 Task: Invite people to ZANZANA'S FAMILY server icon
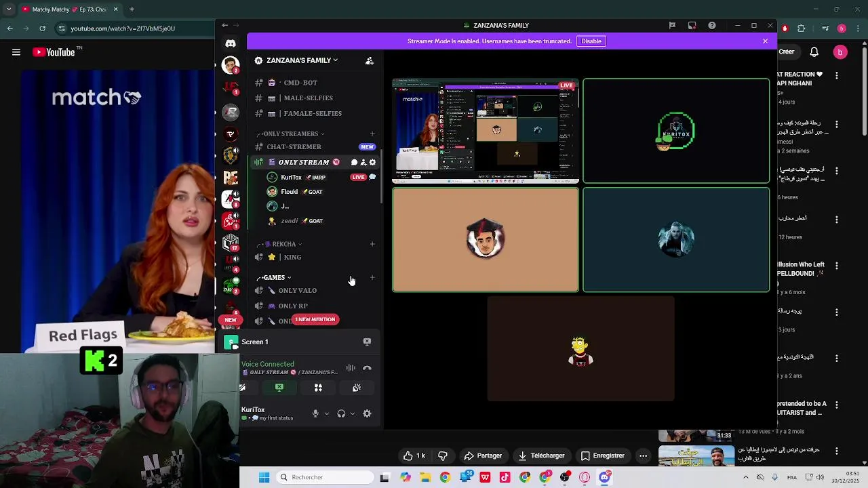pyautogui.click(x=370, y=60)
